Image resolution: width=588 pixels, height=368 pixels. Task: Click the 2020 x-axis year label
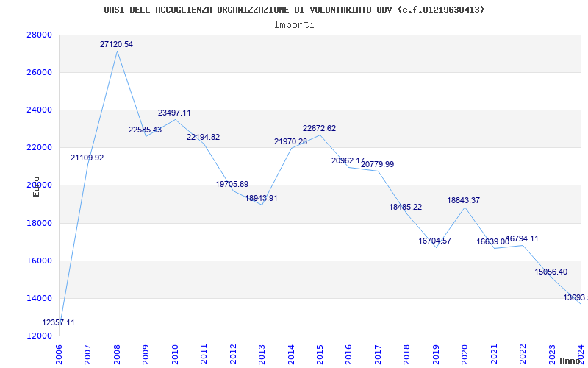point(465,354)
